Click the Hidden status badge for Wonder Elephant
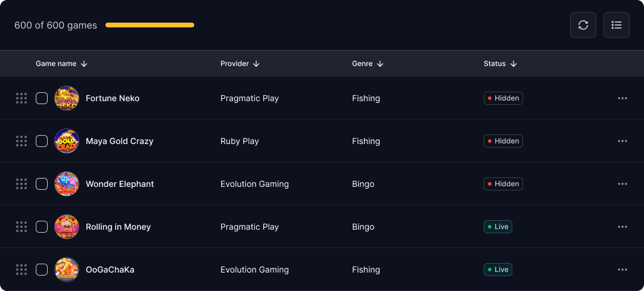Viewport: 644px width, 291px height. coord(503,184)
